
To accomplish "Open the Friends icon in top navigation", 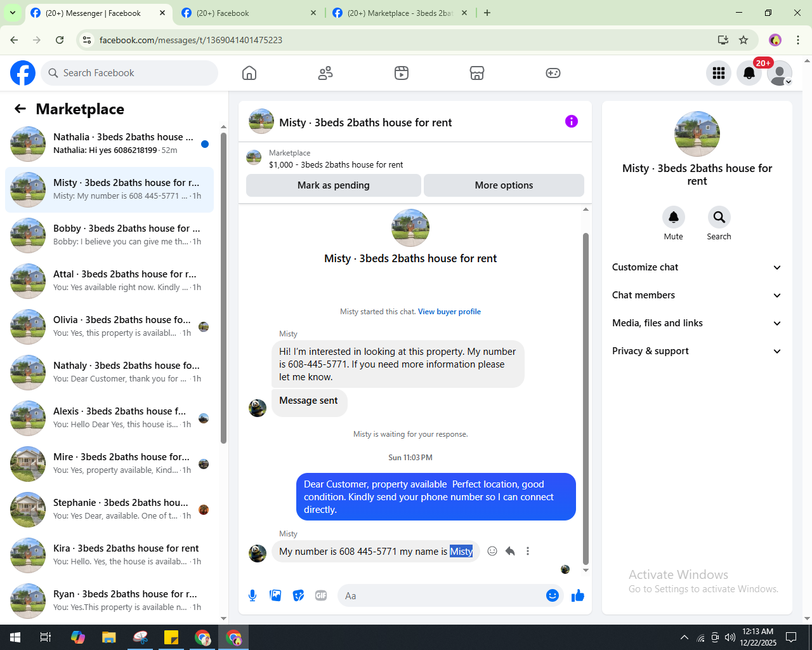I will (325, 73).
